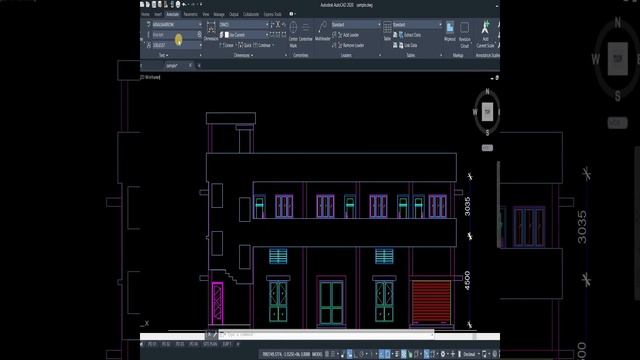Select the Revision Cloud tool

pos(464,34)
